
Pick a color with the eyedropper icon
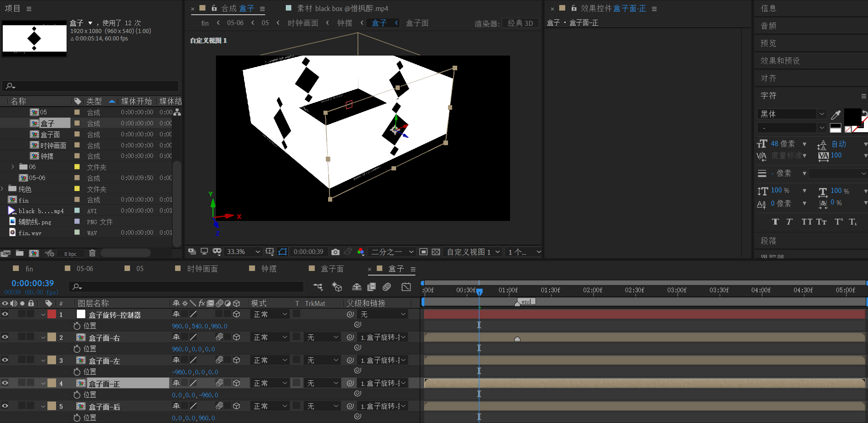836,114
